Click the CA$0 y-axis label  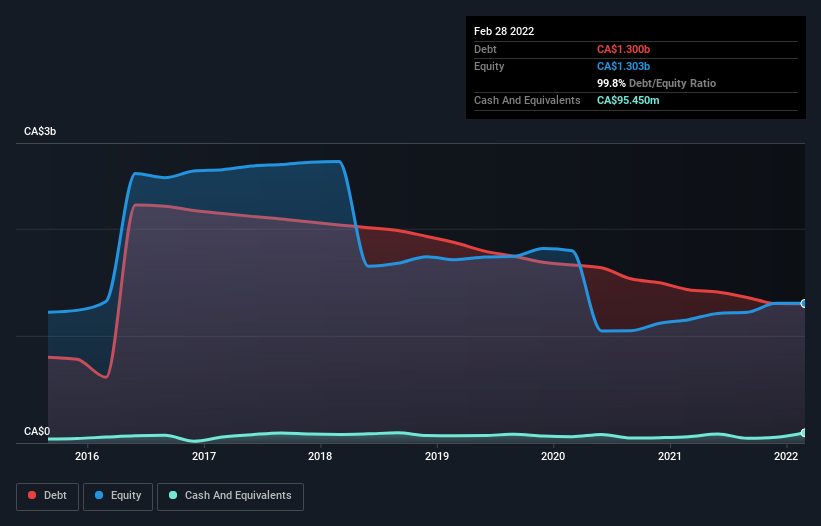(x=37, y=431)
